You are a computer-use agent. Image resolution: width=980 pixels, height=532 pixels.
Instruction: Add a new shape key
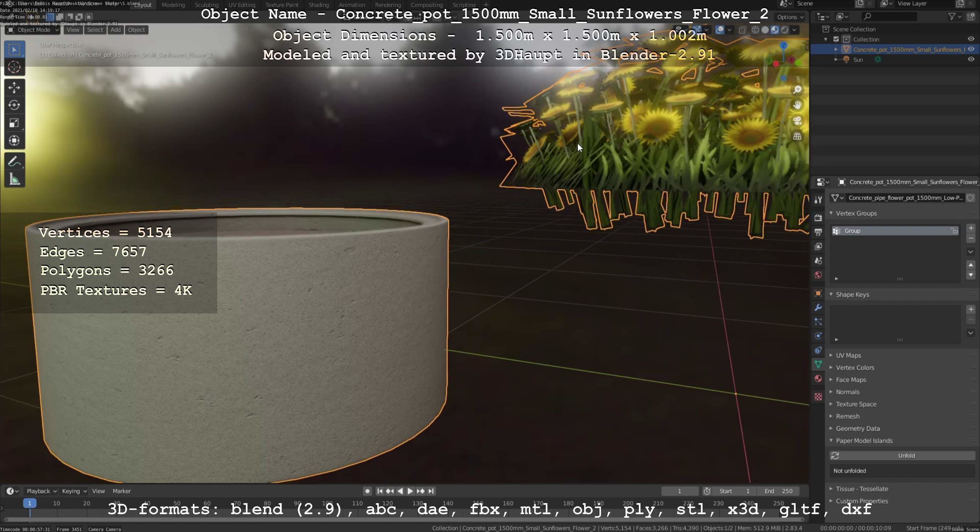(971, 309)
